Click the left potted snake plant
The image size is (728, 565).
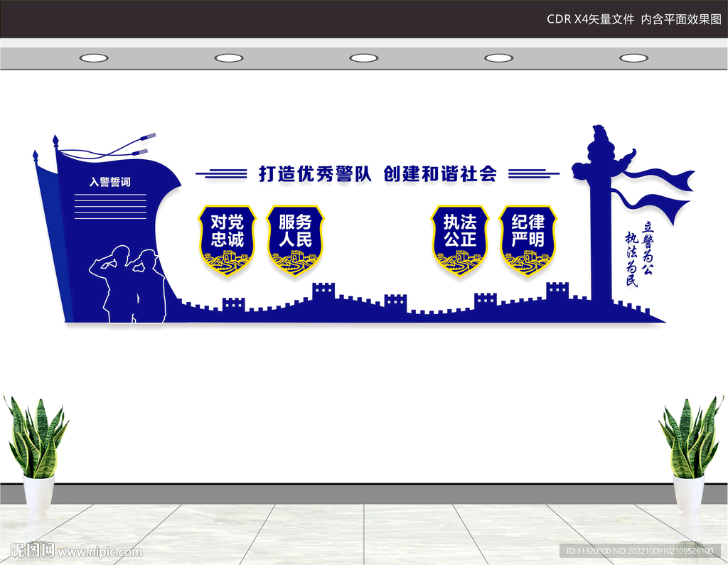point(36,453)
